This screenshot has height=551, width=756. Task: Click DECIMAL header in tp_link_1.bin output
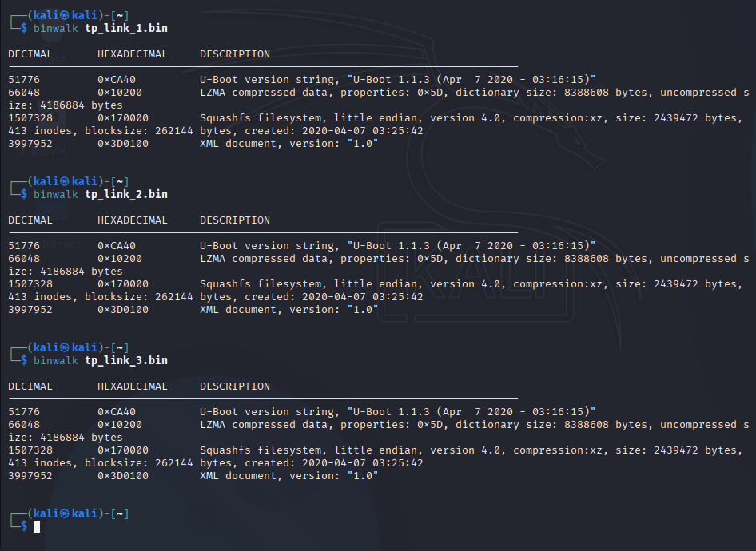tap(30, 54)
